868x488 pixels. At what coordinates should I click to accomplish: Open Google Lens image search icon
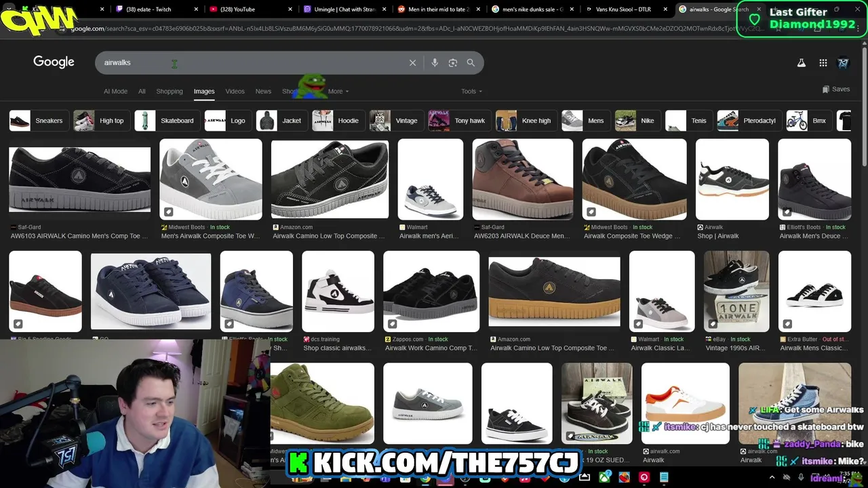453,62
